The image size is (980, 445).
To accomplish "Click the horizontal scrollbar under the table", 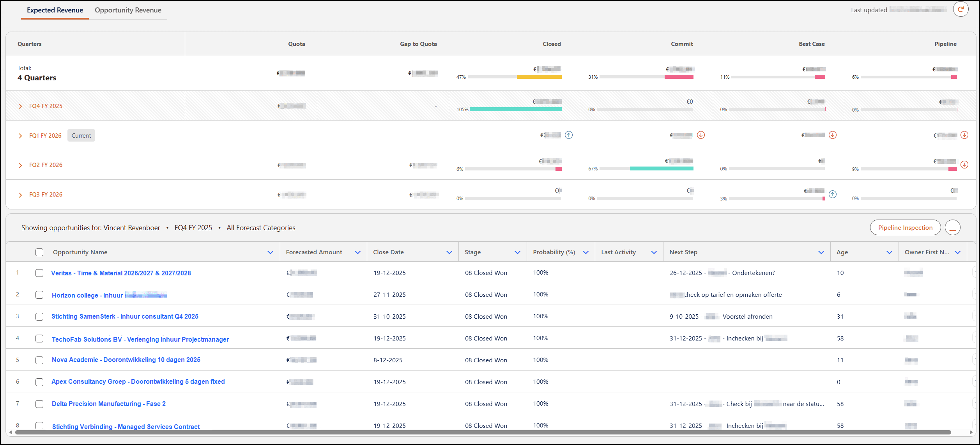I will [483, 432].
